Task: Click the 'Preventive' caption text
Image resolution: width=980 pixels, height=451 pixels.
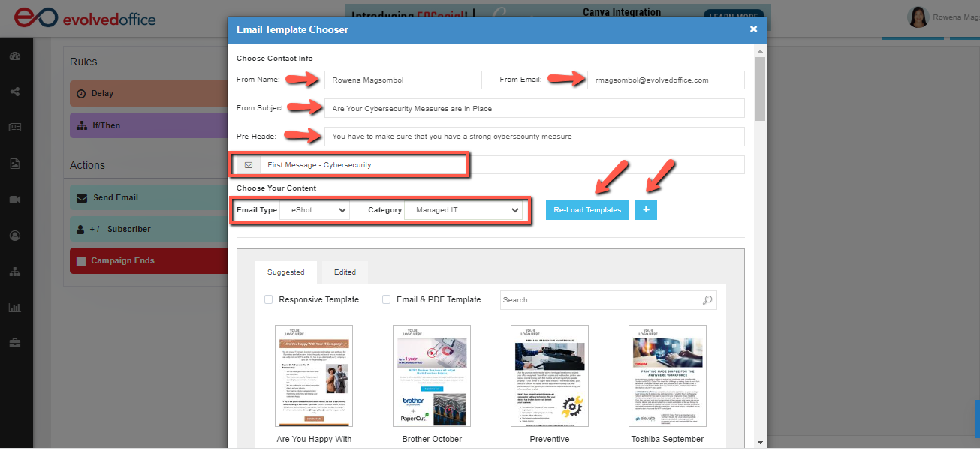Action: [550, 439]
